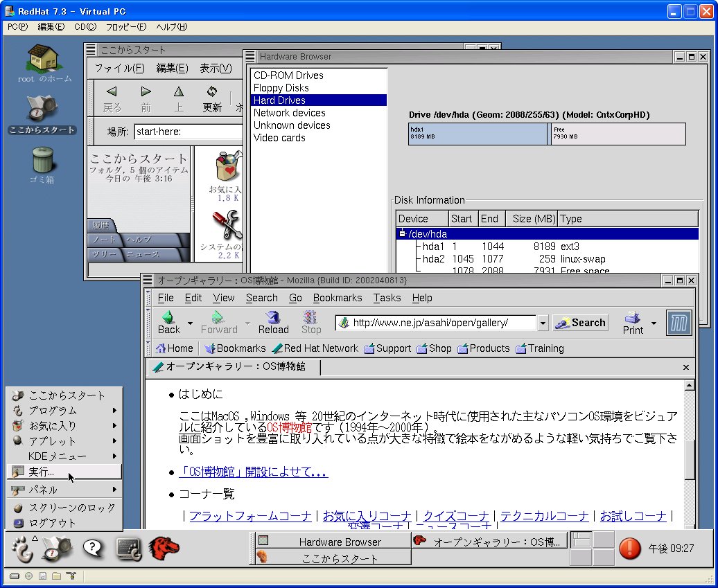718x588 pixels.
Task: Open the 「OS博物館」開設によせて link
Action: [x=253, y=472]
